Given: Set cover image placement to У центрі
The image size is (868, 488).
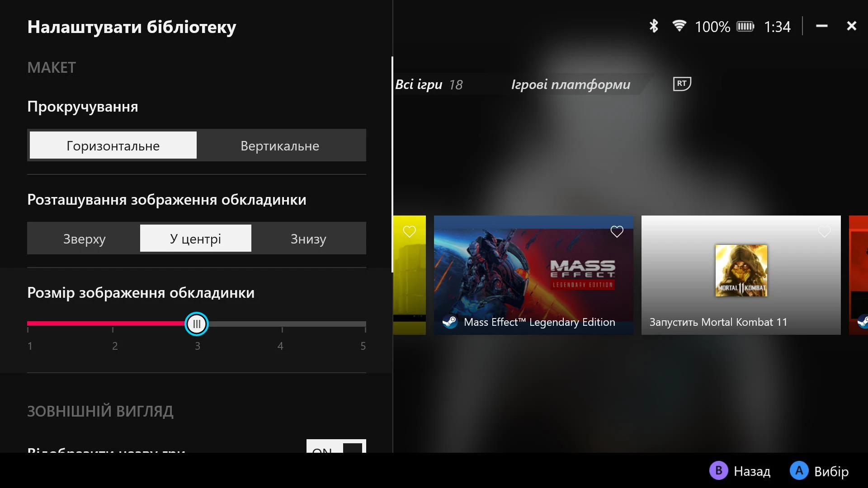Looking at the screenshot, I should pos(196,238).
